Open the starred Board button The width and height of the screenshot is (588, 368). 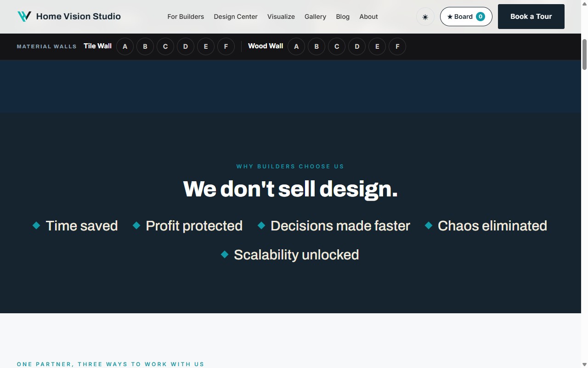point(466,17)
